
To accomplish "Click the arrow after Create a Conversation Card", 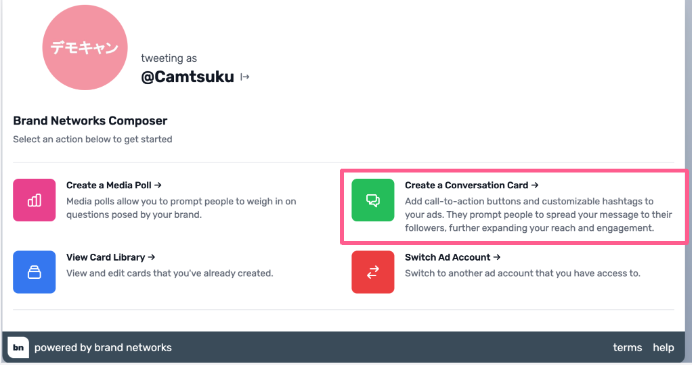I will [x=535, y=185].
